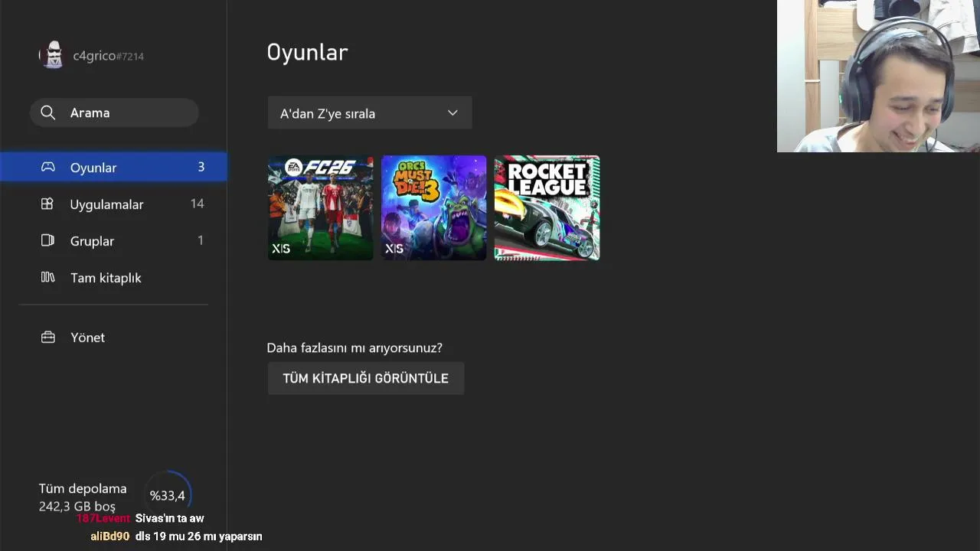Viewport: 980px width, 551px height.
Task: Click the streamer webcam overlay
Action: [878, 76]
